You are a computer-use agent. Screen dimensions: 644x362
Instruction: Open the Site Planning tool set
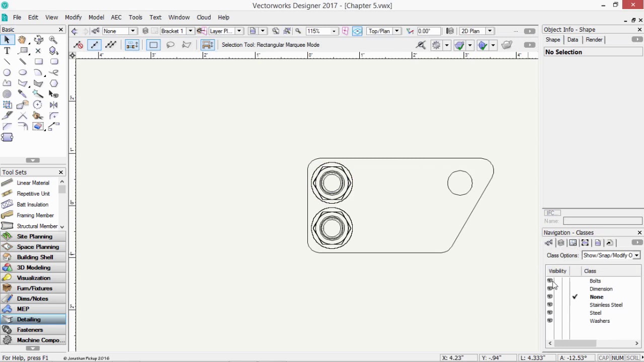coord(33,236)
